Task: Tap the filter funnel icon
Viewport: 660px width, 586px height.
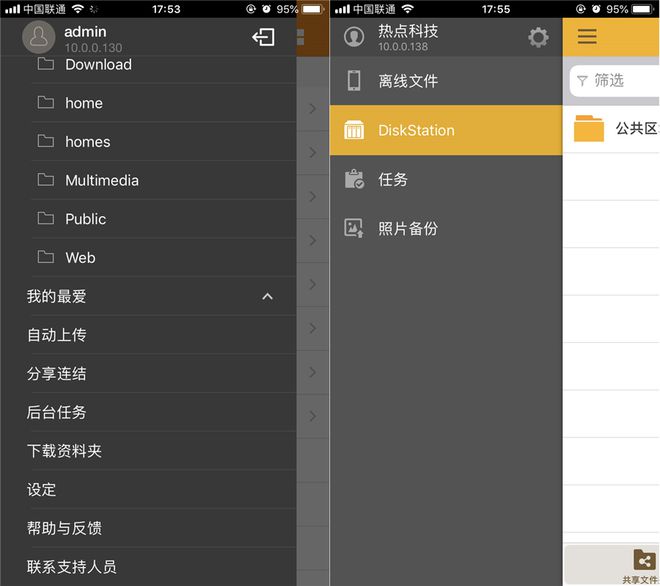Action: (x=582, y=81)
